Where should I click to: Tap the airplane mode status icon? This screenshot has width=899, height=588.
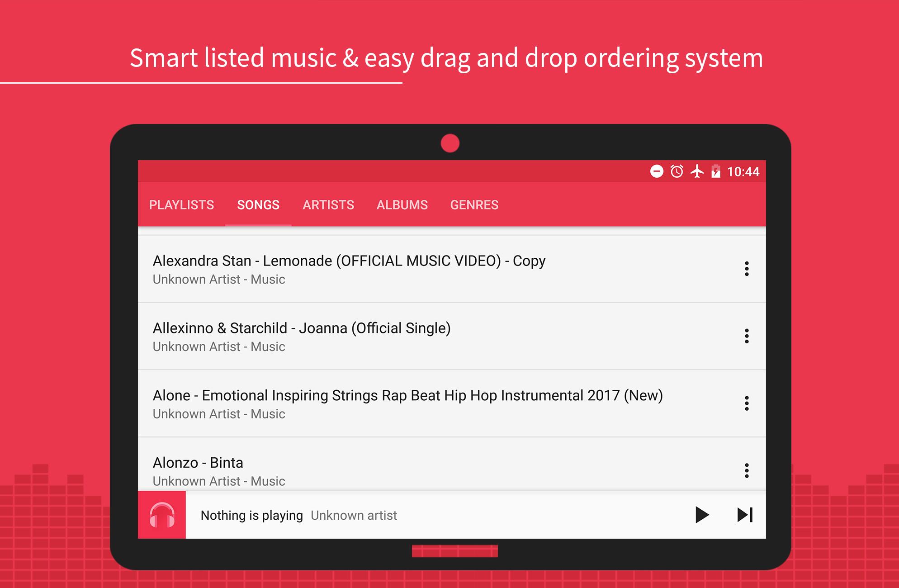pyautogui.click(x=697, y=171)
